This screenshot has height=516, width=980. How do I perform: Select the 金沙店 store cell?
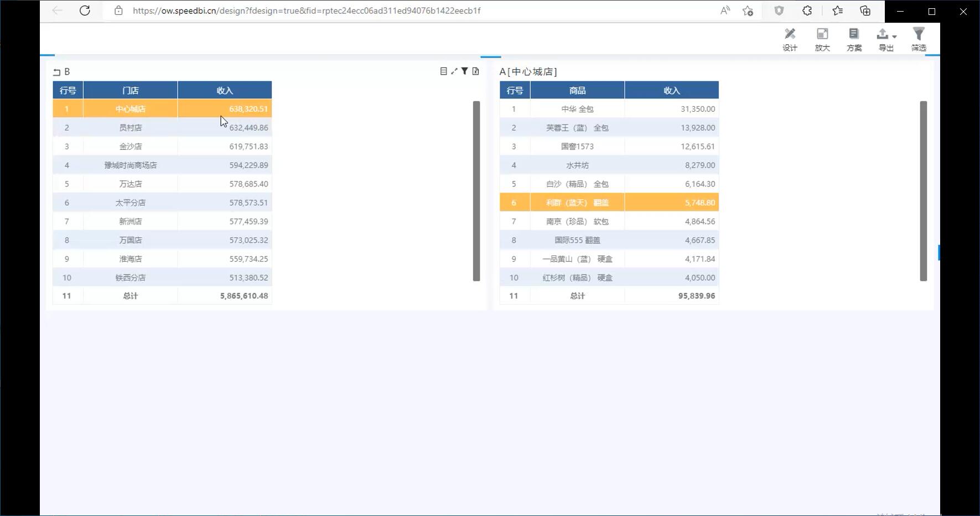131,147
